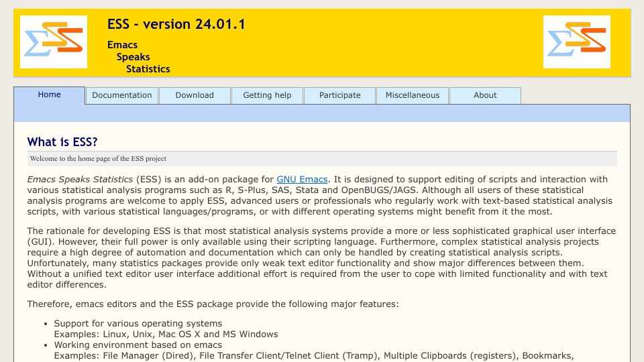This screenshot has height=362, width=644.
Task: Go to the Participate tab
Action: pos(339,95)
